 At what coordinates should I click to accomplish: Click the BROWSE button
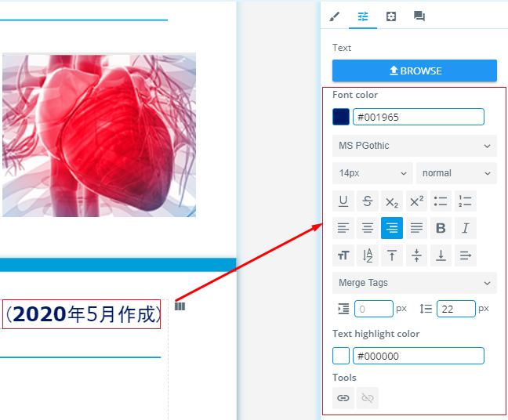414,71
